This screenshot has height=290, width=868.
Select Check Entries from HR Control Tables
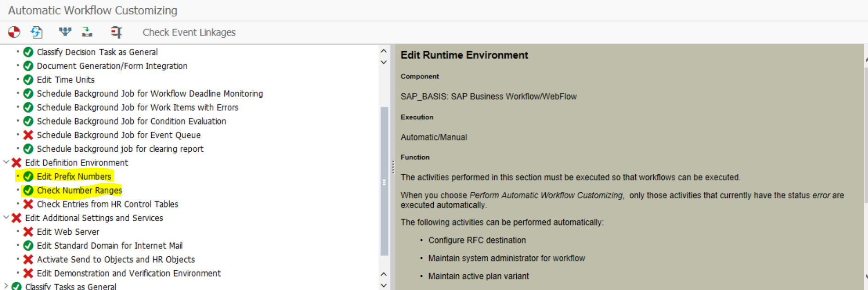[x=107, y=204]
